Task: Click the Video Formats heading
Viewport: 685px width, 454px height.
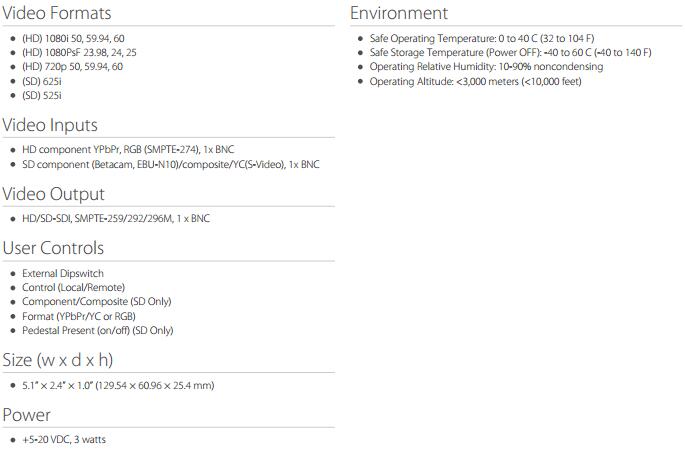Action: 56,14
